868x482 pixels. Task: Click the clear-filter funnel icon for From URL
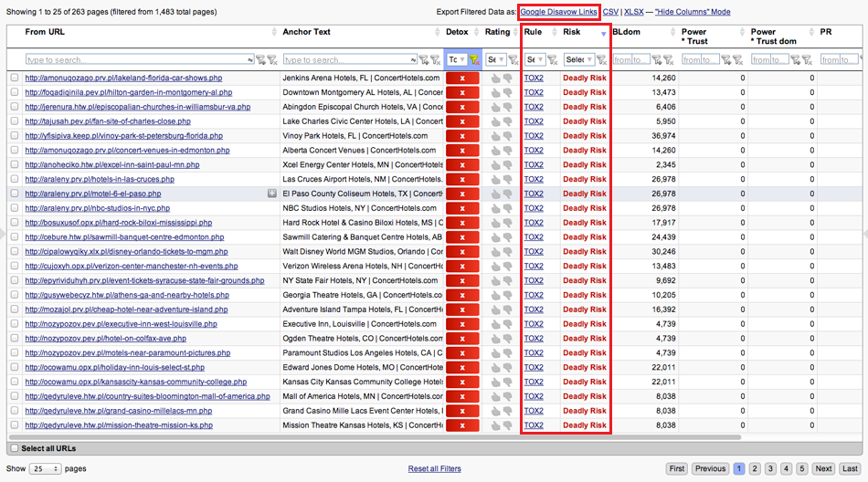coord(271,59)
